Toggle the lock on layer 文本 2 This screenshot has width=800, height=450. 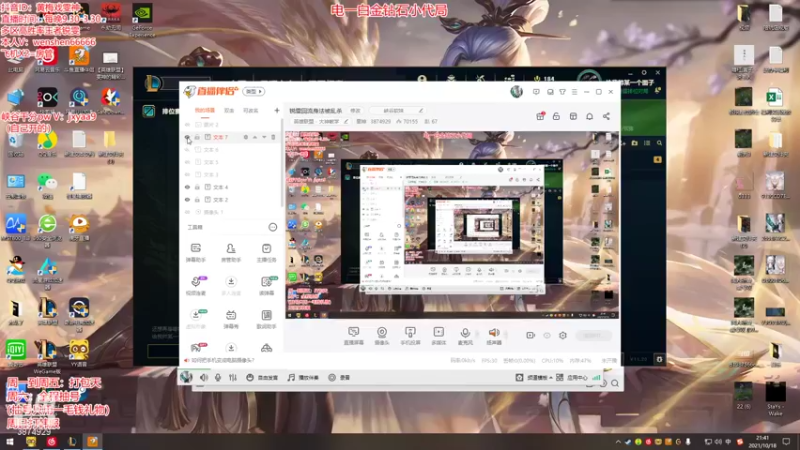tap(197, 199)
